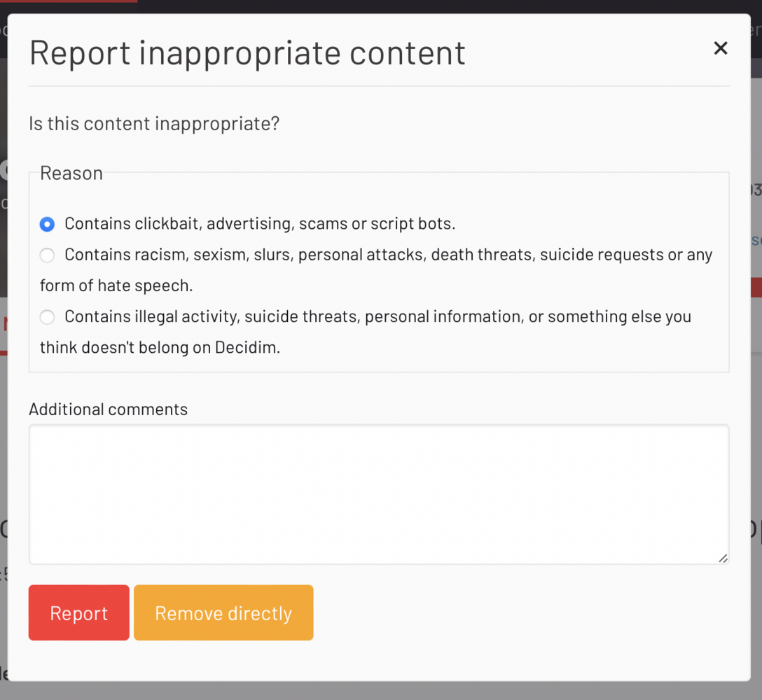Click 'think doesn't belong on Decidim.' line
This screenshot has height=700, width=762.
[160, 347]
